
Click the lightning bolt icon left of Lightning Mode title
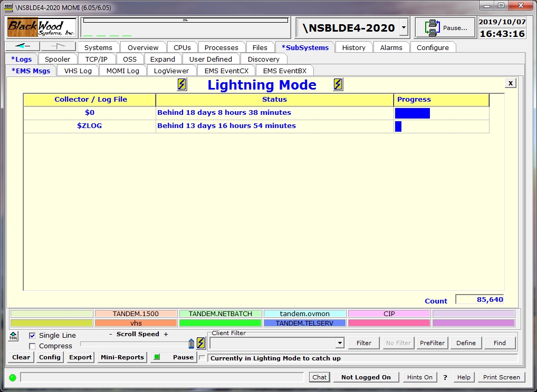coord(182,84)
